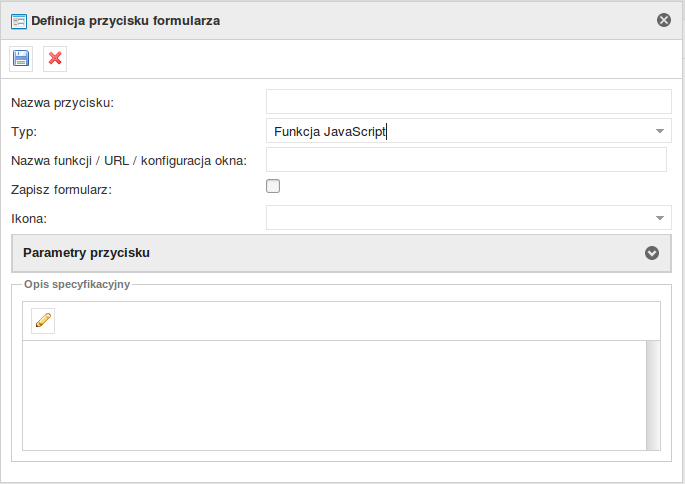685x484 pixels.
Task: Close the Definicja przycisku formularza dialog
Action: point(664,20)
